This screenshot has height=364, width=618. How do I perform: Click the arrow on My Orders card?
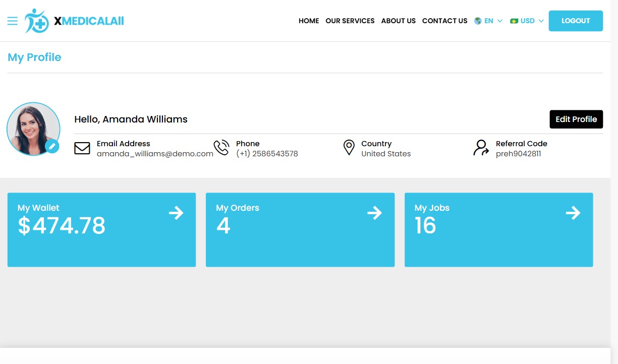[x=374, y=213]
